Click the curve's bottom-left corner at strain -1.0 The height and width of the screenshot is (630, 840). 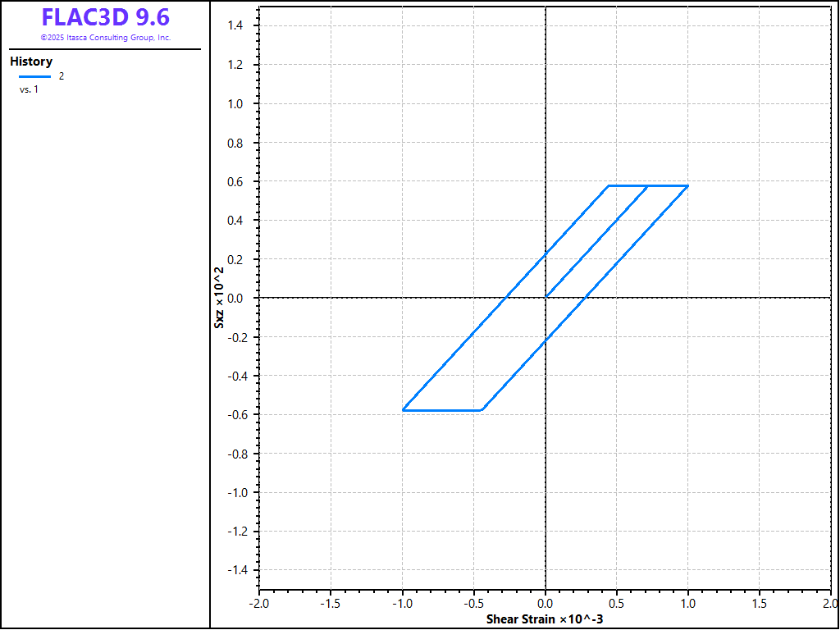(x=404, y=409)
